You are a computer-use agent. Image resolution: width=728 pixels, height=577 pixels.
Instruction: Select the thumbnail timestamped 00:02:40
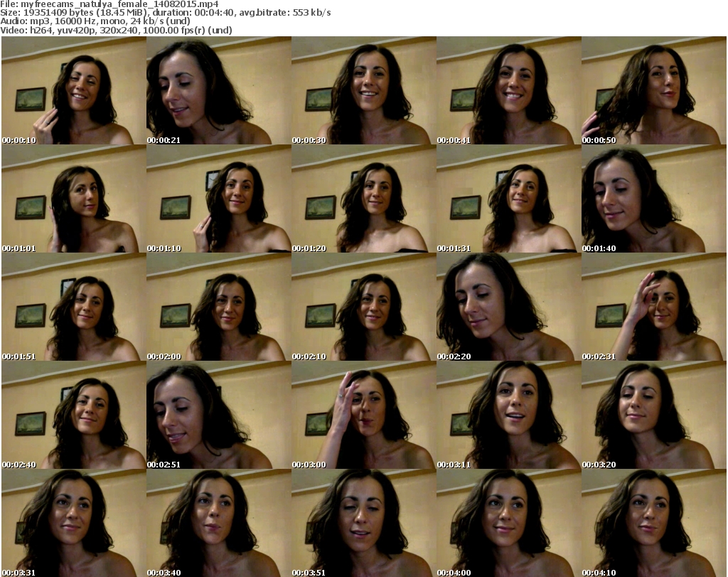click(x=74, y=415)
